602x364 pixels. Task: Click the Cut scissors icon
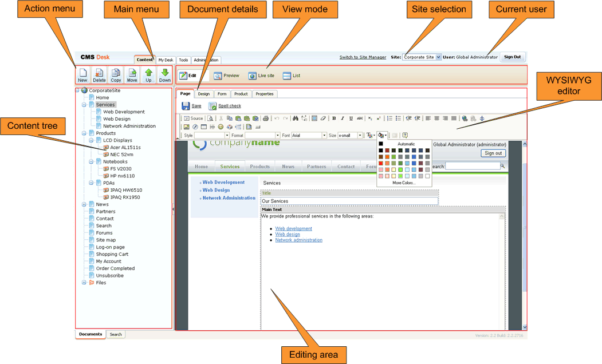pos(221,118)
